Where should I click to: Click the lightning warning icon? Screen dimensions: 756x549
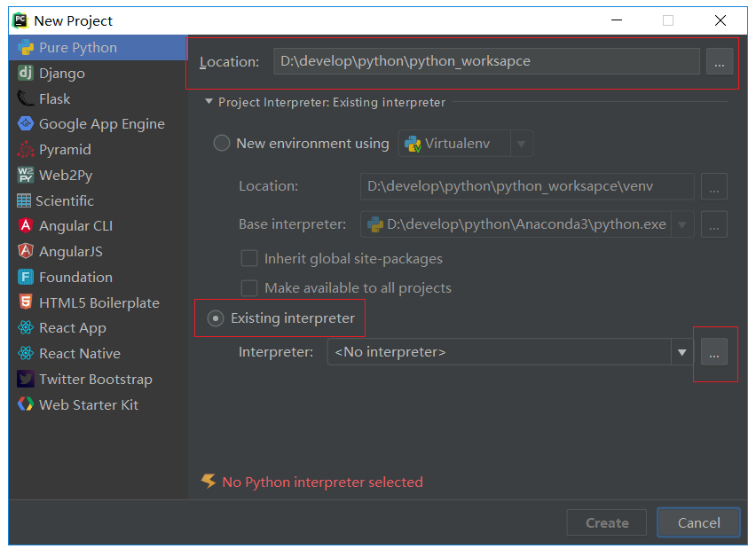[209, 481]
